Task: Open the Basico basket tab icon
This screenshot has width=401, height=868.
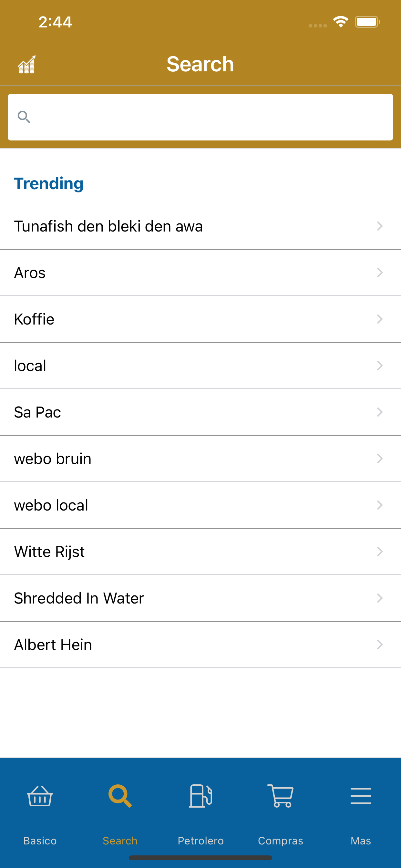Action: [x=40, y=796]
